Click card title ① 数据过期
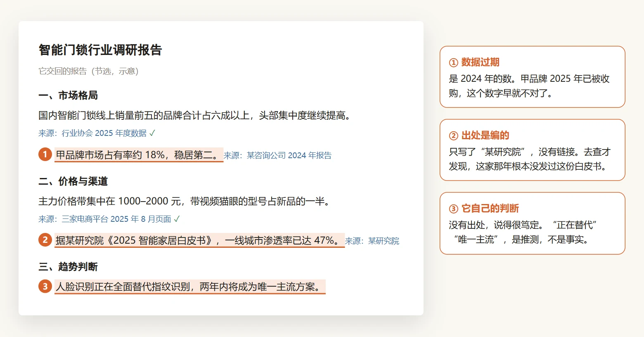Viewport: 644px width, 337px height. point(474,62)
